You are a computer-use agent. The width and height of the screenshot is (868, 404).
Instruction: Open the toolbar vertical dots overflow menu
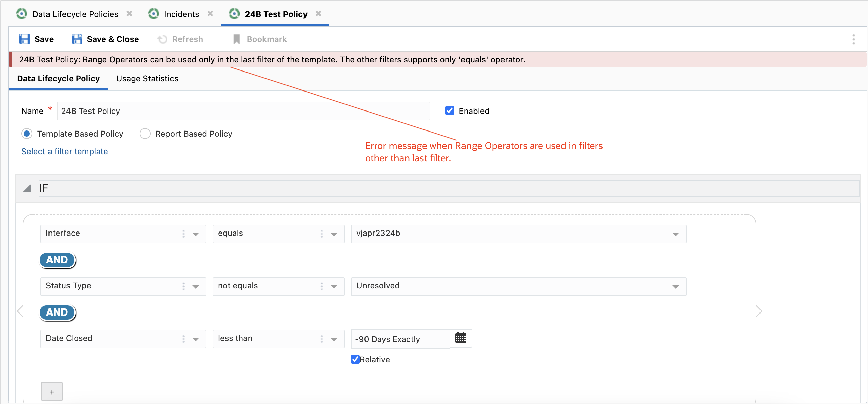853,39
